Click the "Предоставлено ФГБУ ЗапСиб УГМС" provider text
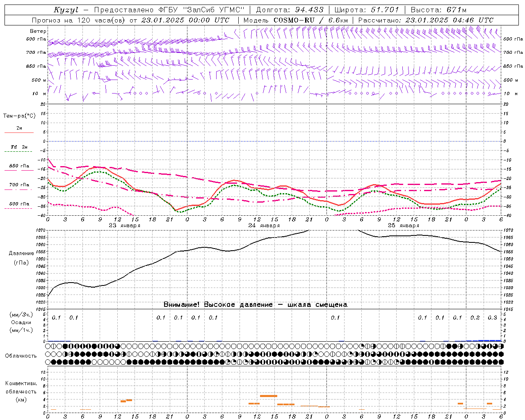Screen dimensions: 525x420 (x=169, y=10)
